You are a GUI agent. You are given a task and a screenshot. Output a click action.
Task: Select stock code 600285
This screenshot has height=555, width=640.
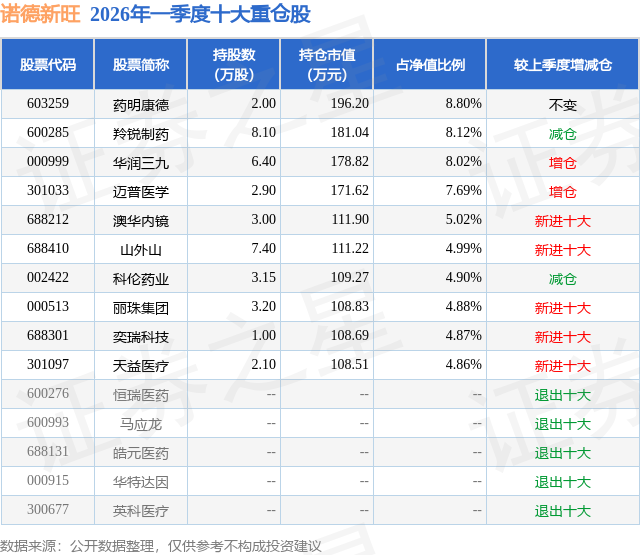[48, 132]
